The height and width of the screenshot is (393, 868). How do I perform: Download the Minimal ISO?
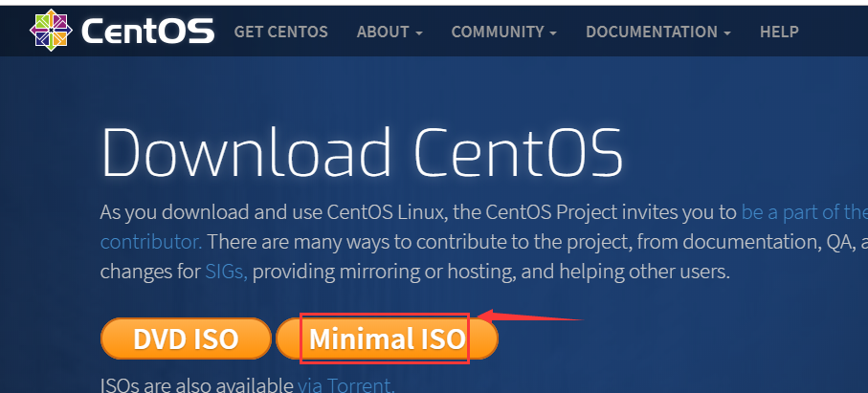point(387,338)
